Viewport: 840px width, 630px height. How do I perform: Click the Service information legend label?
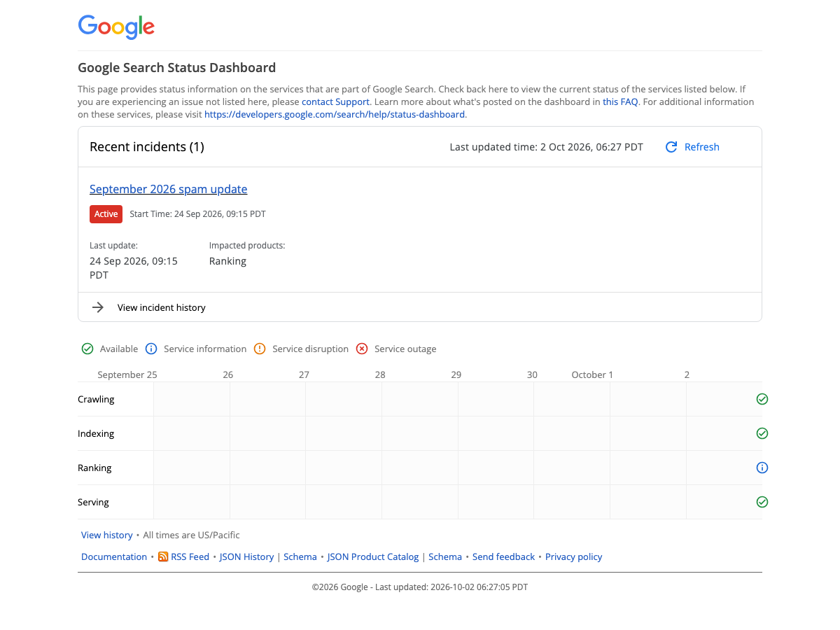point(205,349)
